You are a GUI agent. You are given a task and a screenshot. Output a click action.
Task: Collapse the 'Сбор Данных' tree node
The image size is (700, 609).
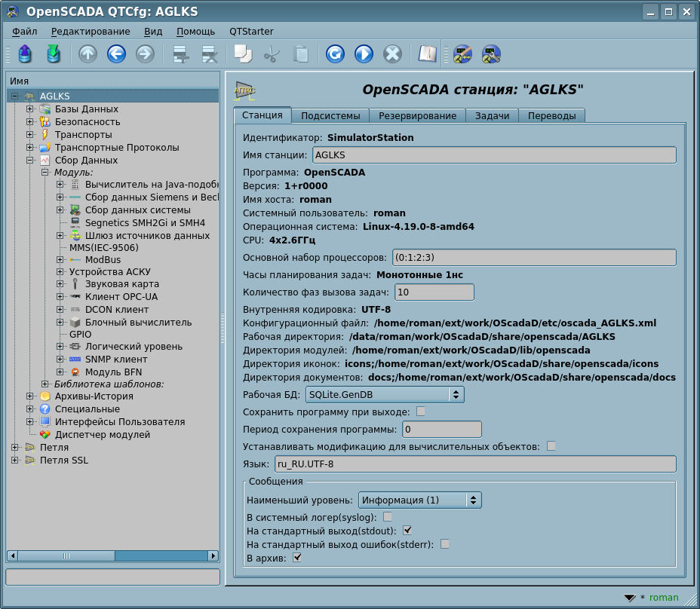click(x=29, y=161)
